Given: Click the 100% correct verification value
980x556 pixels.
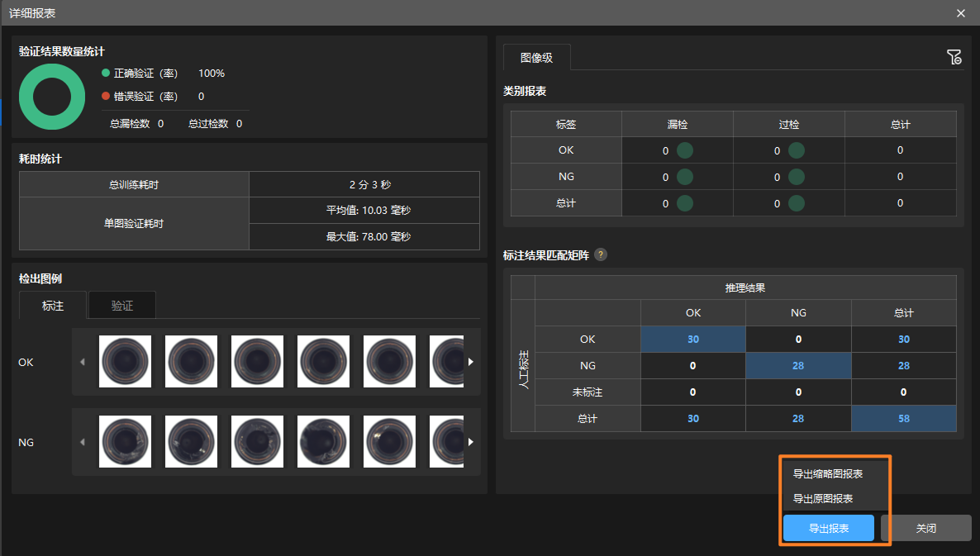Looking at the screenshot, I should tap(212, 73).
